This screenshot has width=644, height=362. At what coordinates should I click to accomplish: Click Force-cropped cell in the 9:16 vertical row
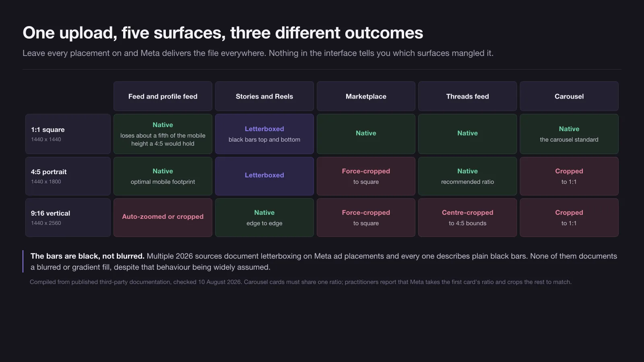pos(366,218)
